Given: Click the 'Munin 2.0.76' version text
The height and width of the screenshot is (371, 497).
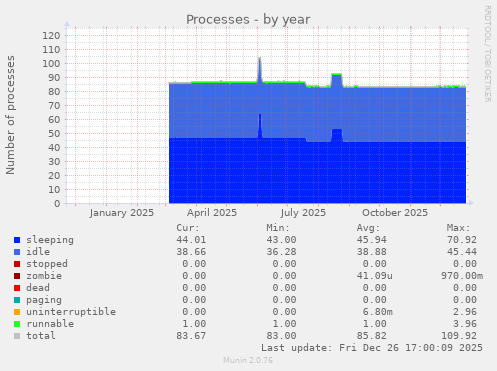Looking at the screenshot, I should coord(248,360).
